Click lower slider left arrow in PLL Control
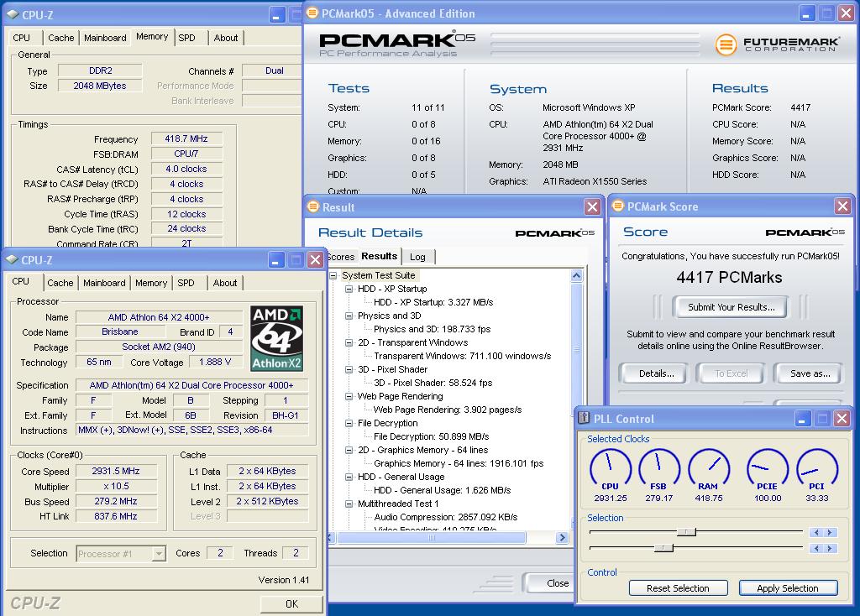 [x=816, y=548]
